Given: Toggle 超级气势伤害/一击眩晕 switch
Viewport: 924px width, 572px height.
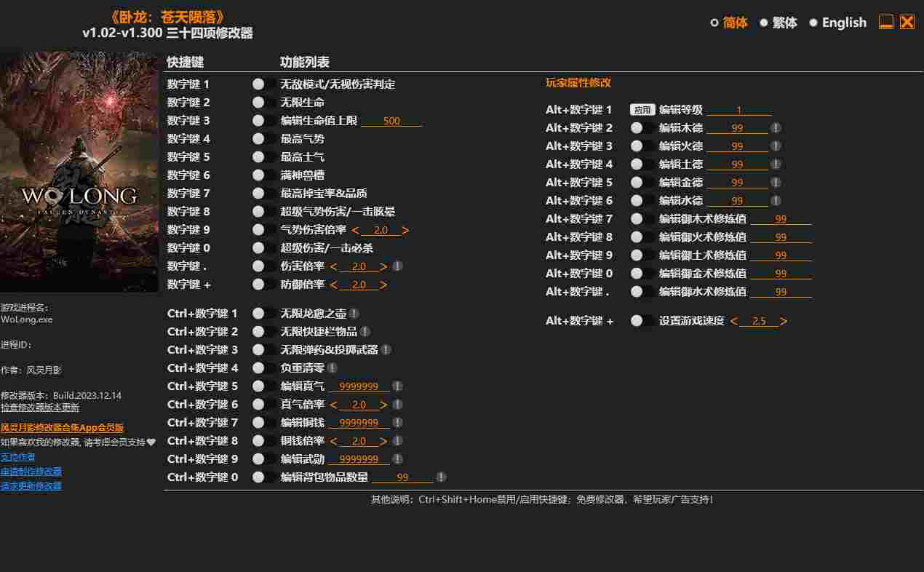Looking at the screenshot, I should (x=263, y=212).
